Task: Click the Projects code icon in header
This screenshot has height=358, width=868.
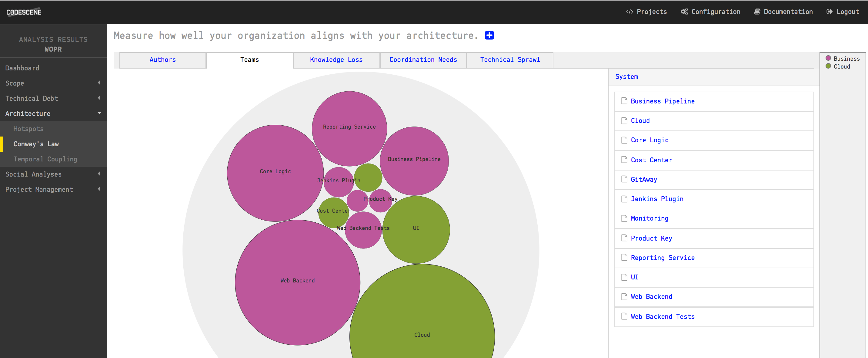Action: click(629, 12)
